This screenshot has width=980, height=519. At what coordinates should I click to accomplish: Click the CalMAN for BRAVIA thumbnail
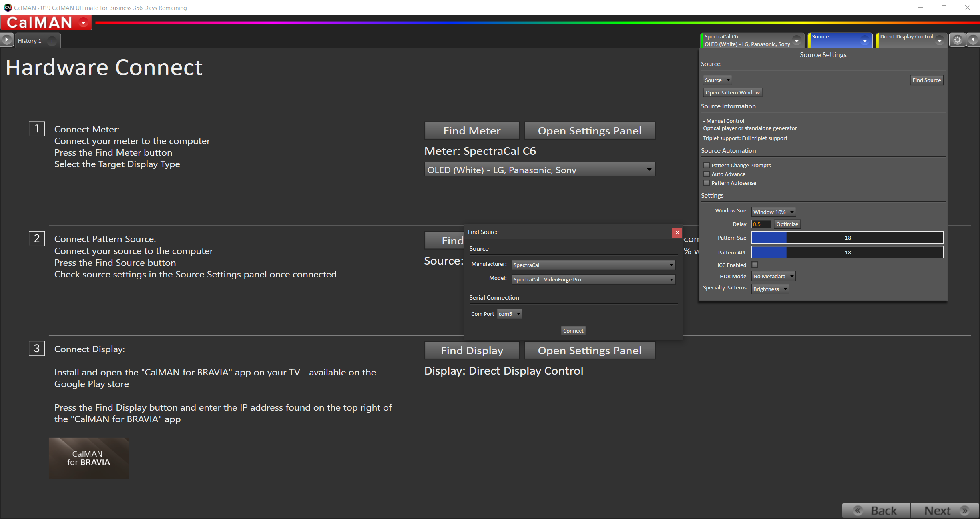[88, 458]
